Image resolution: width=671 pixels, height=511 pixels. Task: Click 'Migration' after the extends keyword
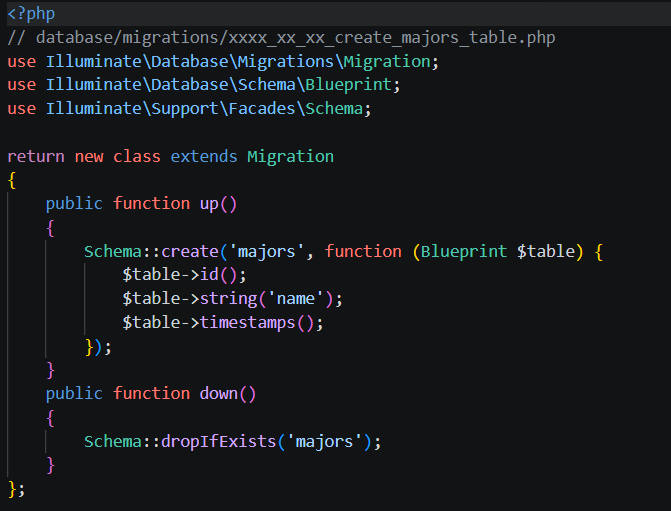pos(291,157)
